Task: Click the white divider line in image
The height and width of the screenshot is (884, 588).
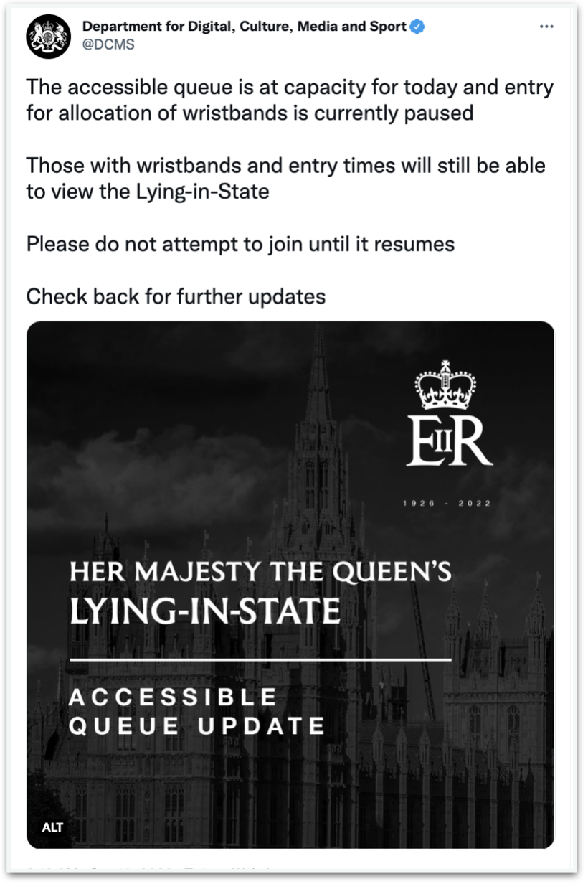Action: pyautogui.click(x=260, y=659)
